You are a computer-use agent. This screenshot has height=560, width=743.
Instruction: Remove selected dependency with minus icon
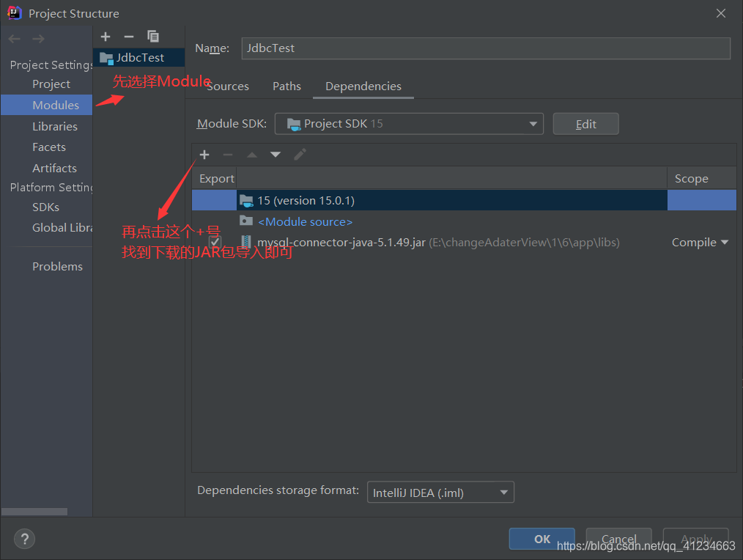click(x=228, y=155)
